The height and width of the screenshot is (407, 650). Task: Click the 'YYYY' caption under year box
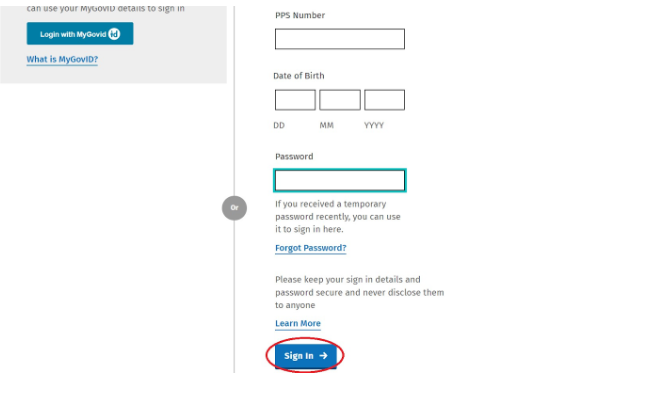pos(373,126)
